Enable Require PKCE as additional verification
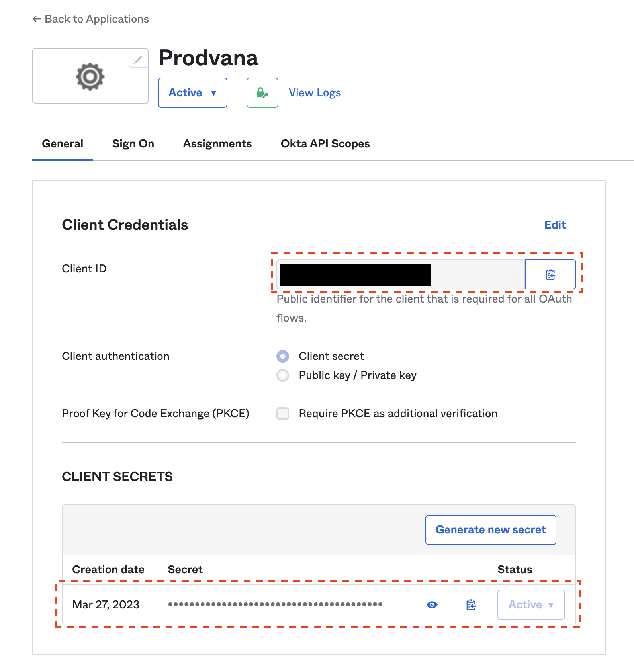634x672 pixels. pyautogui.click(x=283, y=414)
